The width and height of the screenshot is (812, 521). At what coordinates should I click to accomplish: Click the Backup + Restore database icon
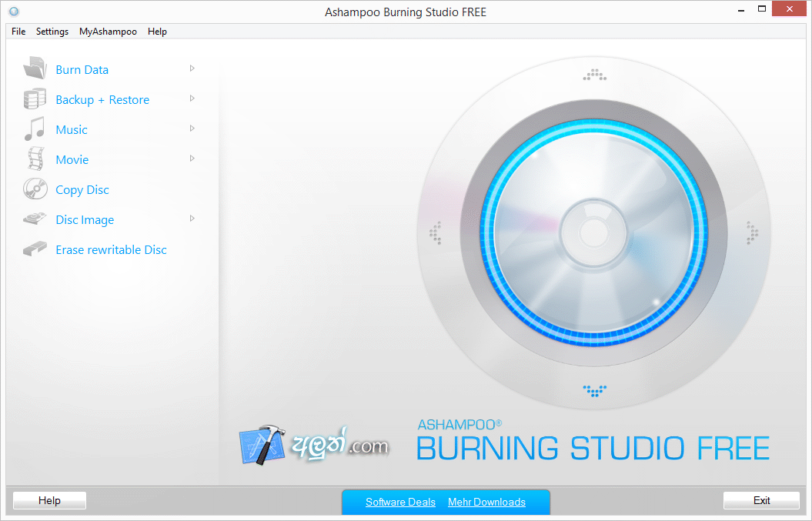point(35,99)
